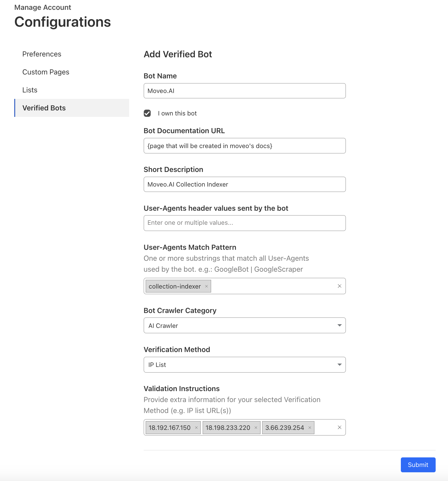Edit the Short Description field
This screenshot has height=481, width=448.
coord(244,184)
